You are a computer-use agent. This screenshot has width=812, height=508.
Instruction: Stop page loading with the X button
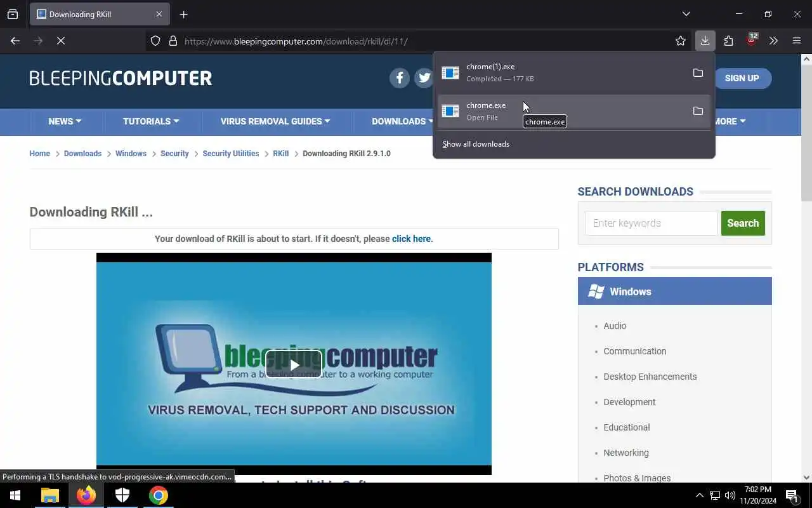point(61,41)
